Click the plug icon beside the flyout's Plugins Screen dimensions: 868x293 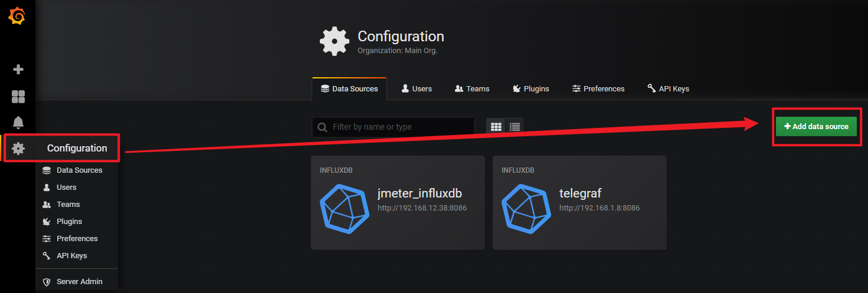pos(47,222)
